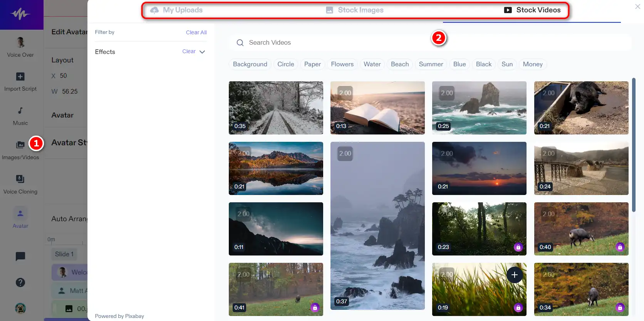Select the Money tag chip

(x=533, y=64)
